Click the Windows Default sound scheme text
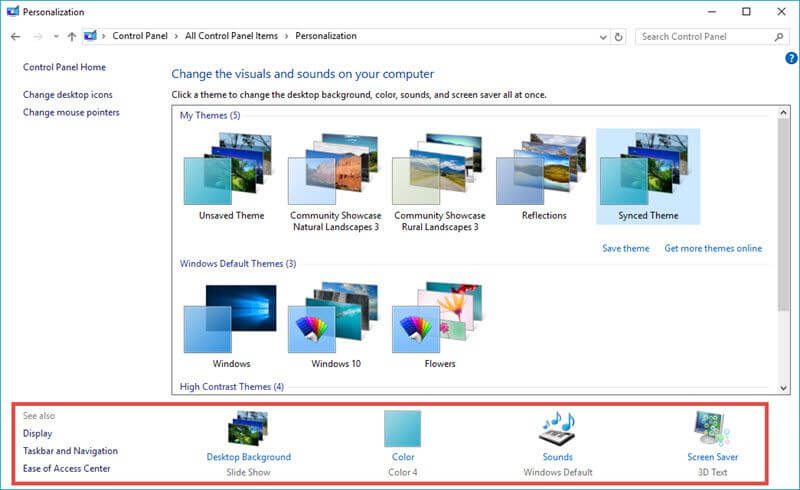Viewport: 800px width, 490px height. (x=558, y=472)
